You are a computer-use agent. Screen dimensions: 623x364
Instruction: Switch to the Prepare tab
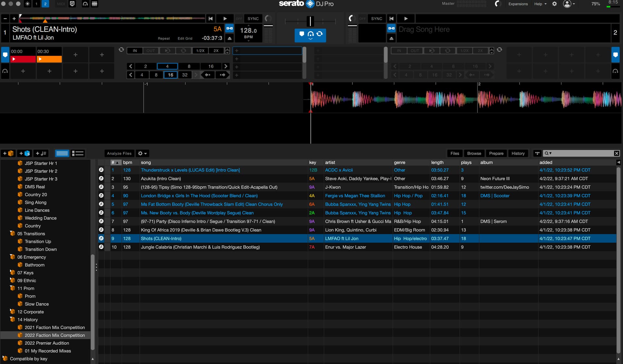(x=496, y=153)
